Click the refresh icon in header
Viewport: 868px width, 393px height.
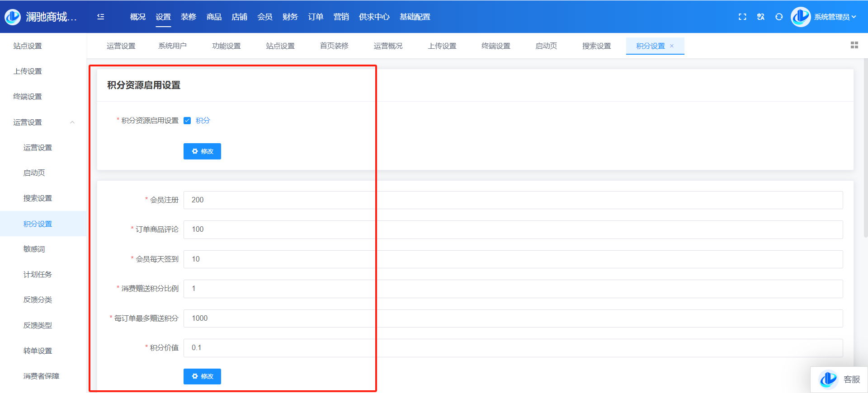[779, 17]
